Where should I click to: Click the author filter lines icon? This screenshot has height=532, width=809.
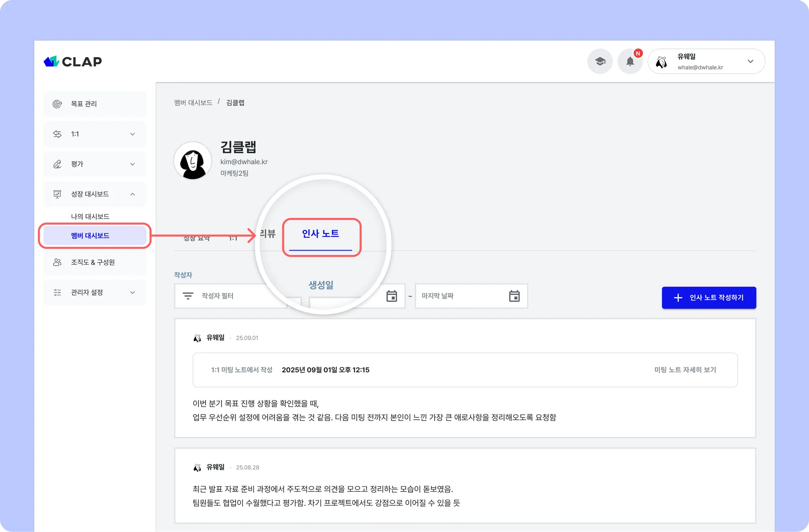click(x=188, y=296)
